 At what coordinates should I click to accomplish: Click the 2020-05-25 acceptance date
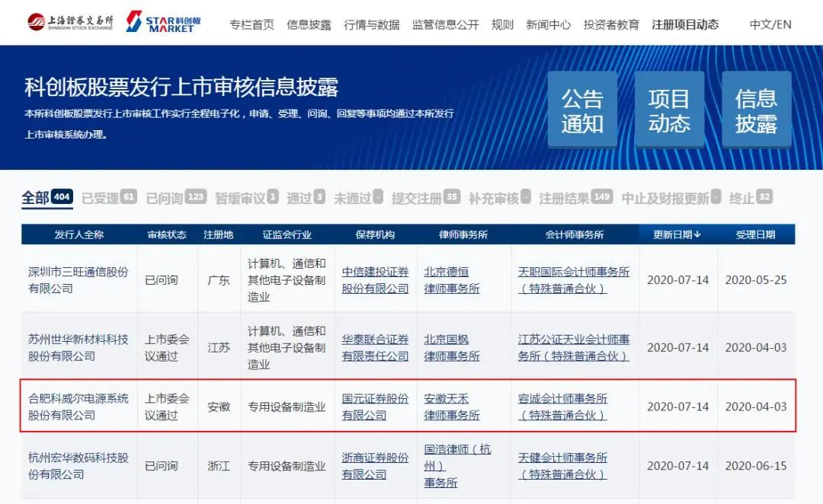click(x=756, y=280)
